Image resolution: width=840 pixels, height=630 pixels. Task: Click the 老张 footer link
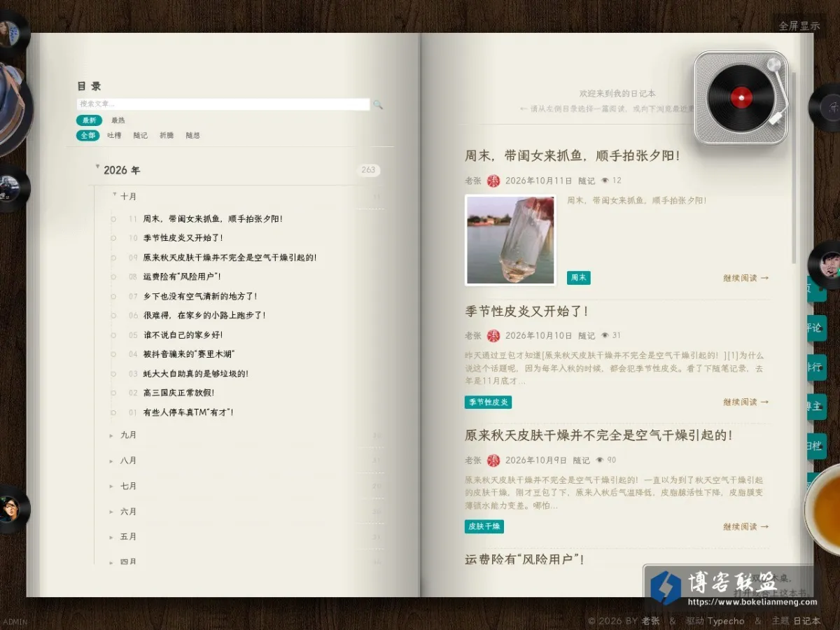point(651,621)
